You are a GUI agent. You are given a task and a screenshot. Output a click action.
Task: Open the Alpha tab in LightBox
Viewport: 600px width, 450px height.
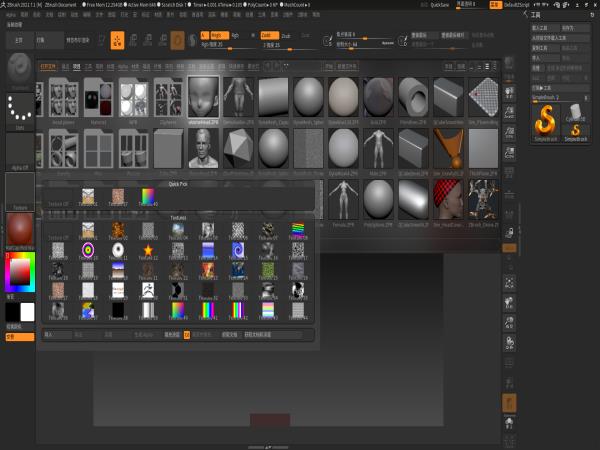click(x=122, y=67)
